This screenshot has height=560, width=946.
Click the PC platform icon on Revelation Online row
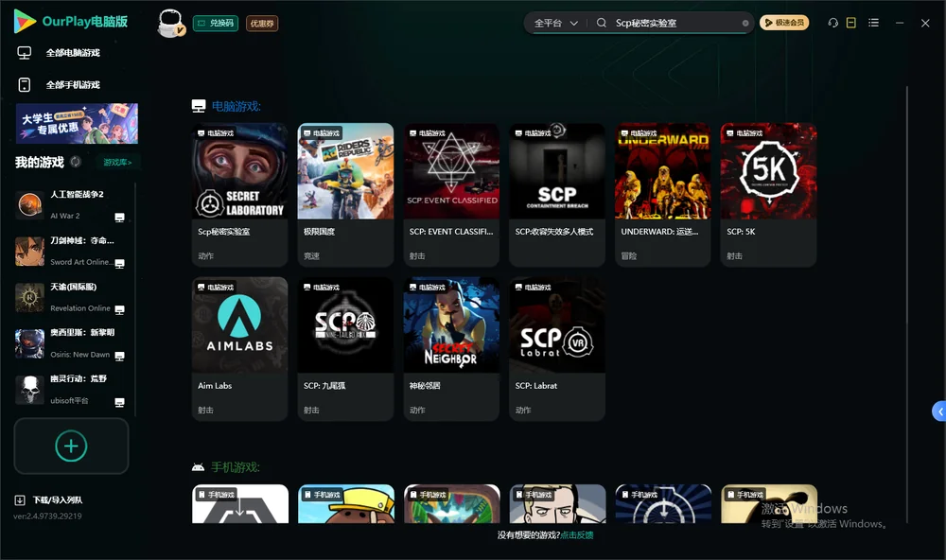(119, 309)
